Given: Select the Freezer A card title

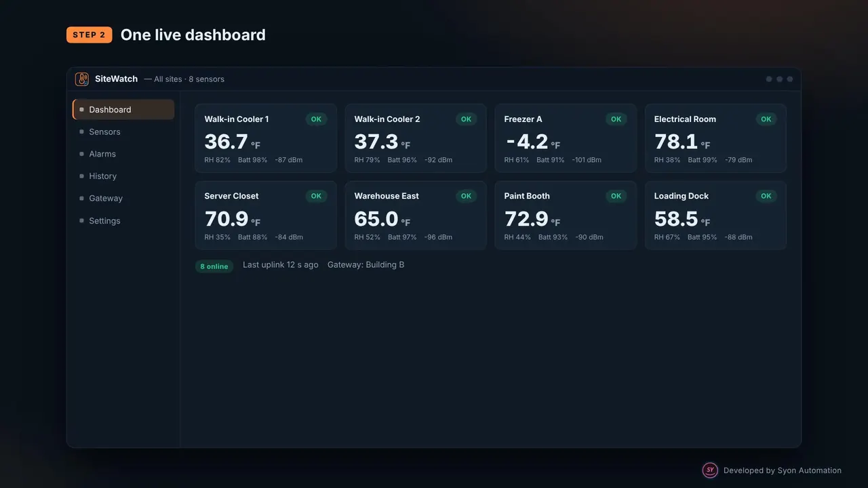Looking at the screenshot, I should 523,119.
